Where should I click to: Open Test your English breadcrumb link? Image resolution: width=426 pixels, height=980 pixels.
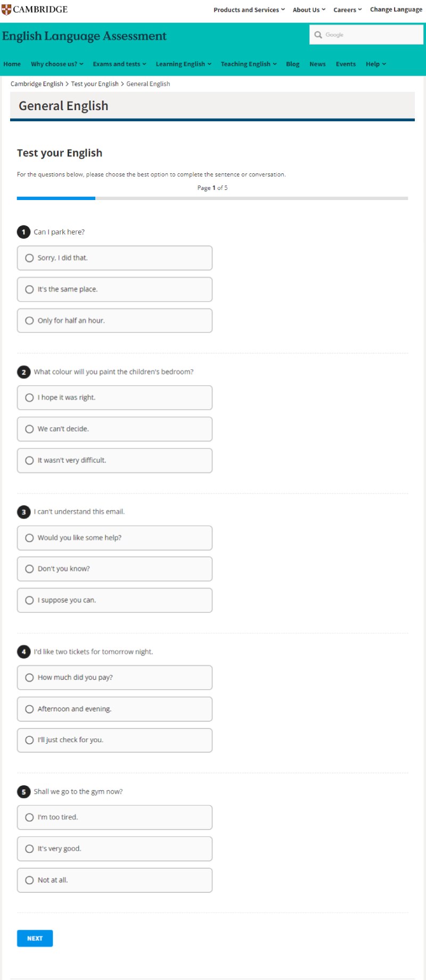coord(95,84)
